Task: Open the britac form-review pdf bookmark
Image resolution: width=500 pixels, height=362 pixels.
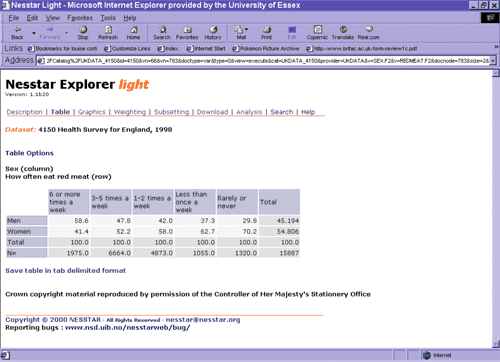Action: tap(362, 49)
